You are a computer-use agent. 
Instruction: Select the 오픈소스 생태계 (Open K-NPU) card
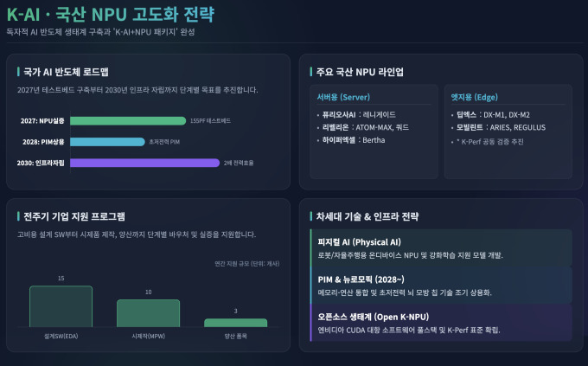coord(439,323)
